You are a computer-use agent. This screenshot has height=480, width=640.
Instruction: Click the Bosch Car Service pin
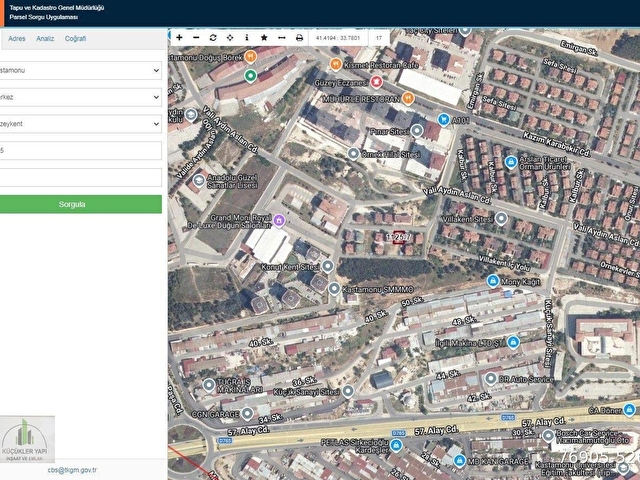click(x=548, y=436)
